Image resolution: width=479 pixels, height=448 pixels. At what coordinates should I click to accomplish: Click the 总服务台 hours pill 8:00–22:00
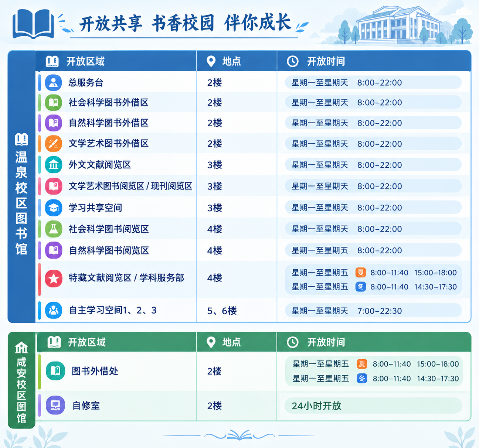tap(373, 82)
